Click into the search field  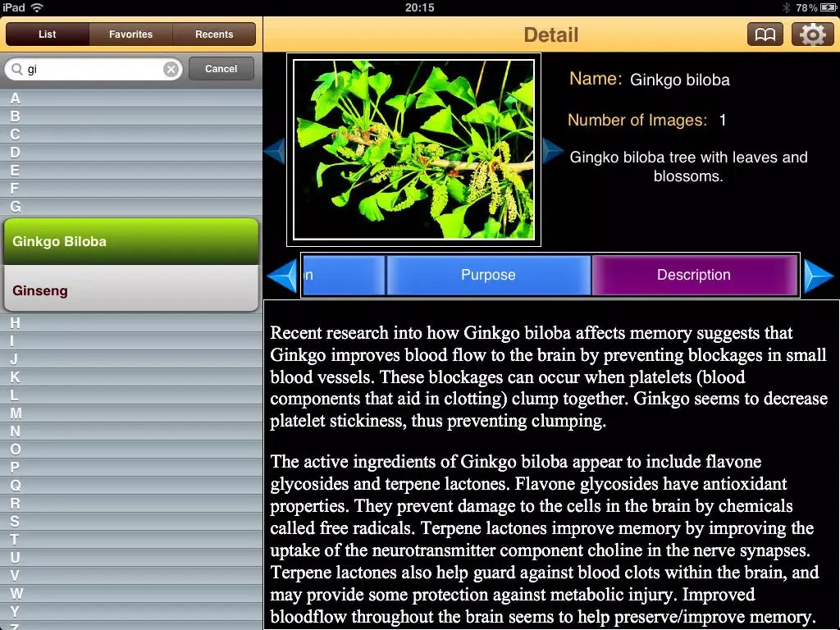tap(94, 69)
